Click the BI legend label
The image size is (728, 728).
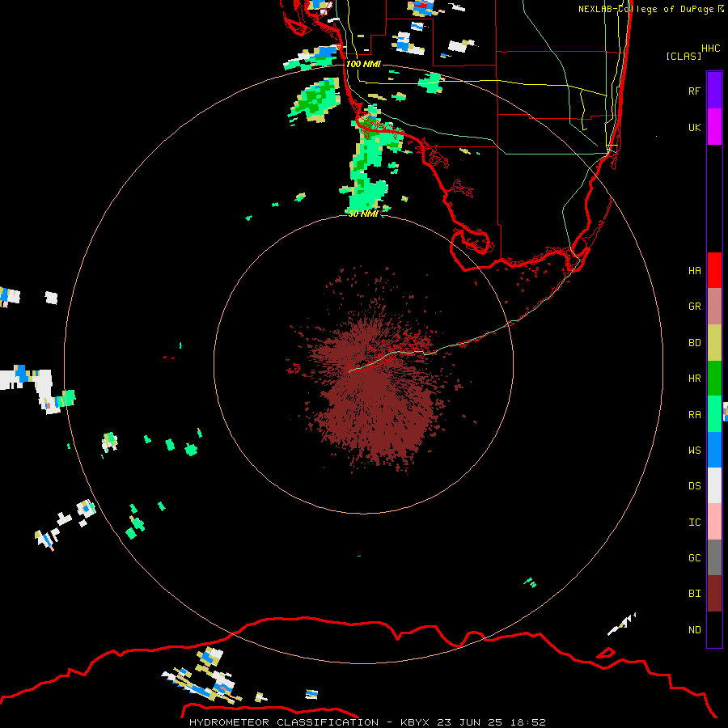[694, 594]
